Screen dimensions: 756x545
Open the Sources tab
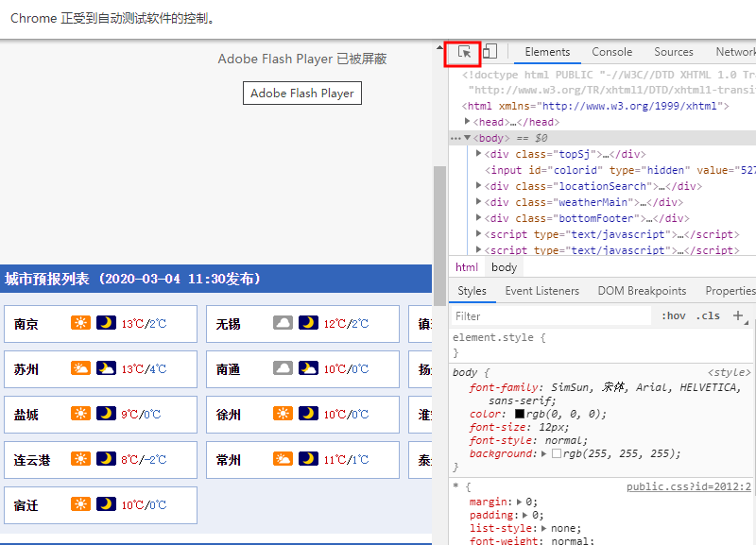[674, 52]
